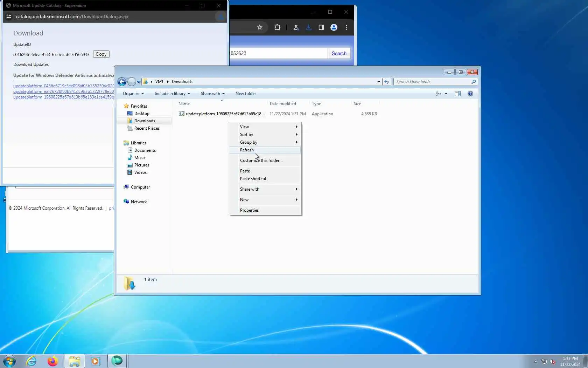Sort files by the Type column header

pos(330,104)
